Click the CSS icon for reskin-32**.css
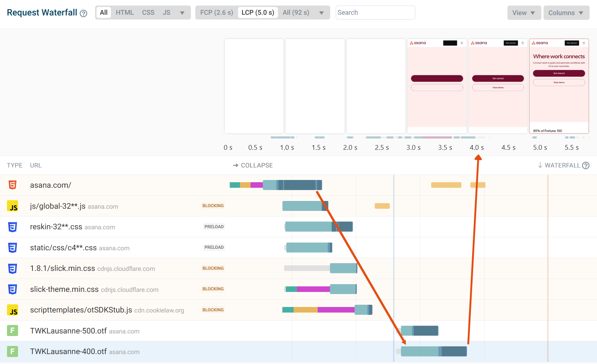597x364 pixels. 13,227
